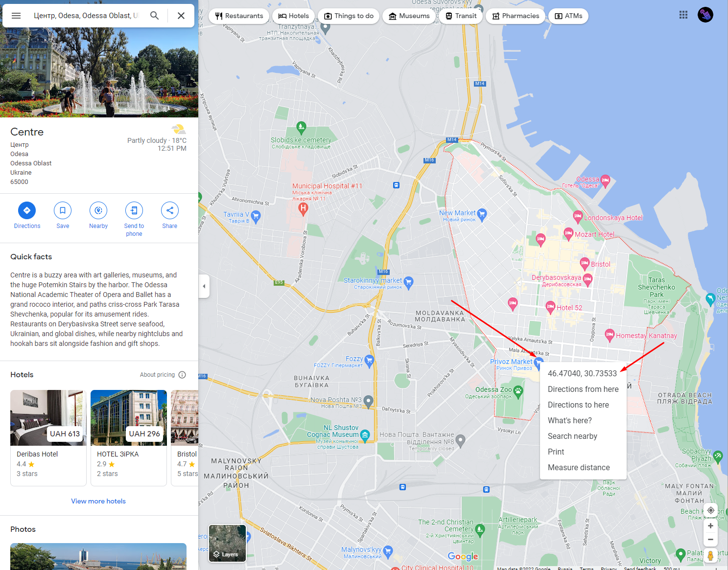Screen dimensions: 728x570
Task: Click the Privoz Market shopping pin
Action: 539,363
